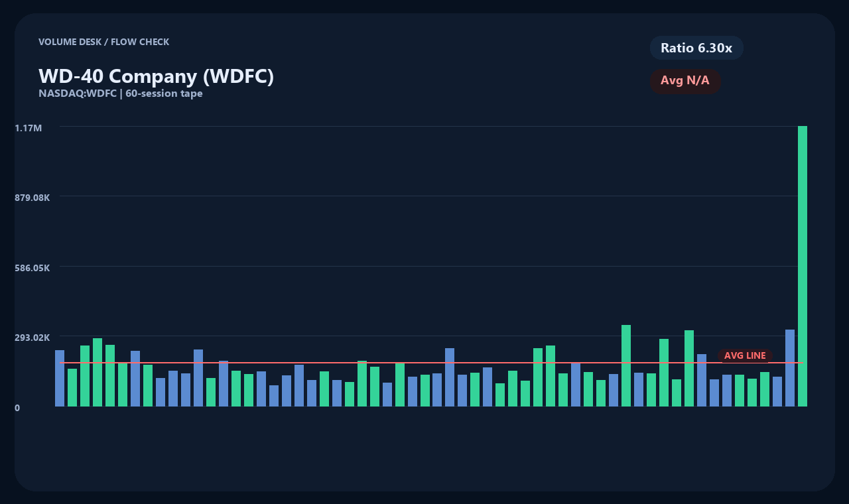Click the NASDAQ:WDFC 60-session tape subtitle
Viewport: 849px width, 504px height.
coord(121,94)
